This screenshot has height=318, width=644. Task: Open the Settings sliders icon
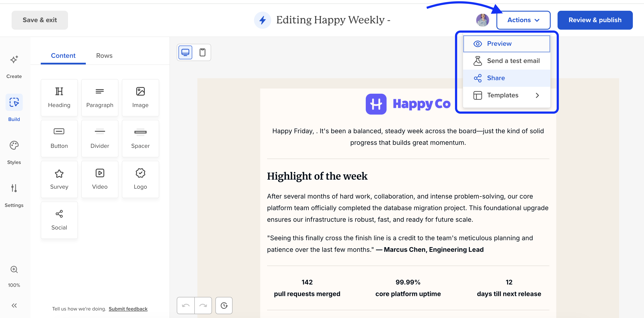tap(14, 188)
